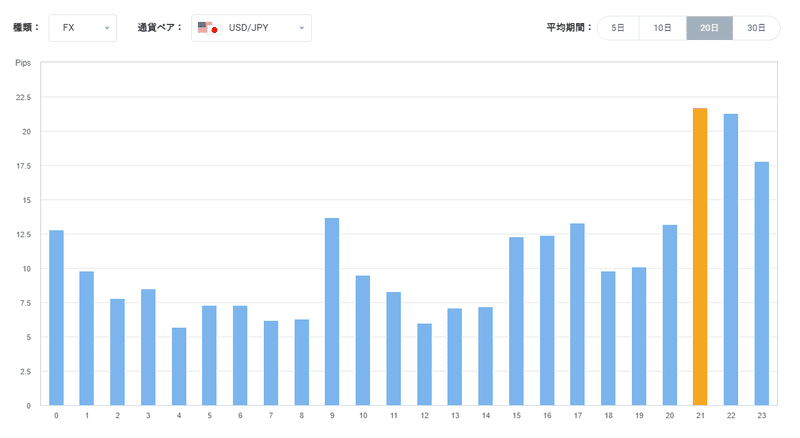Click the US/Japan flag icon
Image resolution: width=800 pixels, height=438 pixels.
click(x=209, y=28)
